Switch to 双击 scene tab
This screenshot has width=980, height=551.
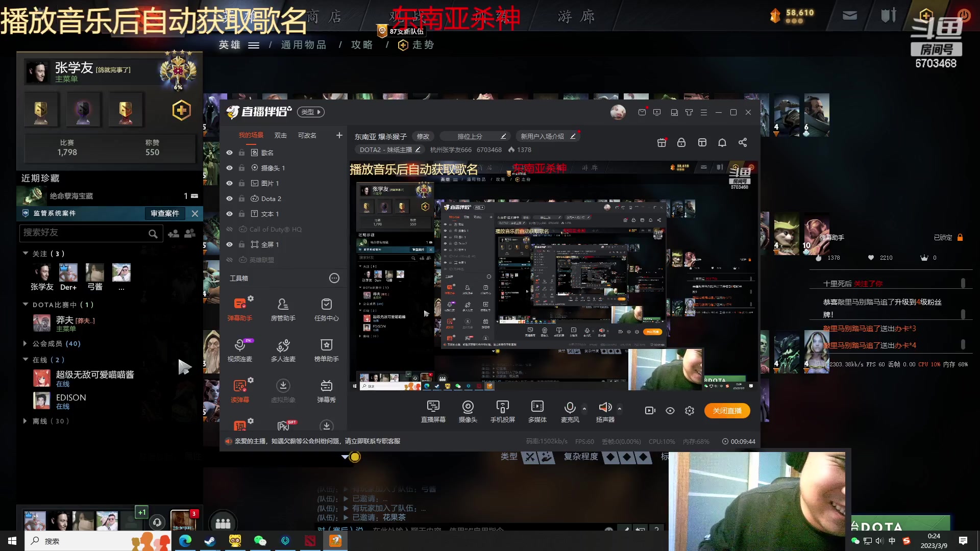pos(281,135)
